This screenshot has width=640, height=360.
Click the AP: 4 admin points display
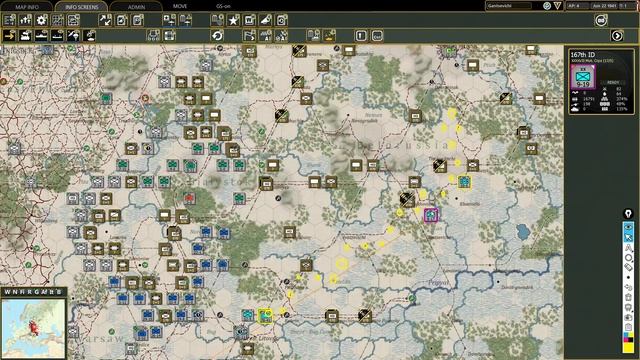point(577,6)
